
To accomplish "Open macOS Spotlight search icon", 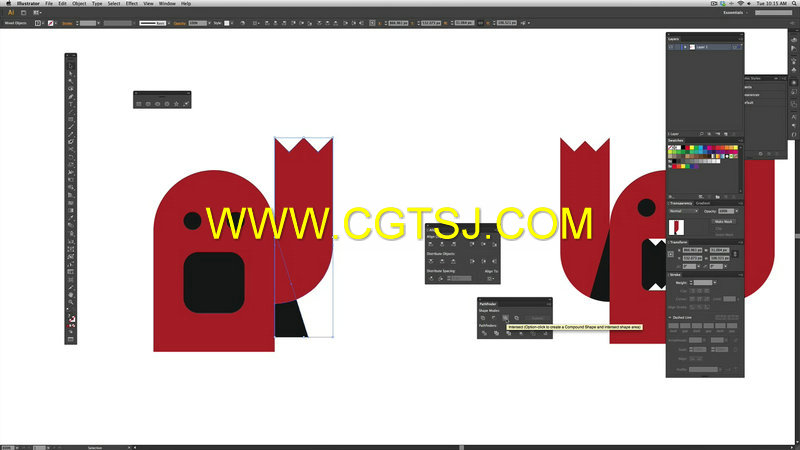I will [x=794, y=4].
